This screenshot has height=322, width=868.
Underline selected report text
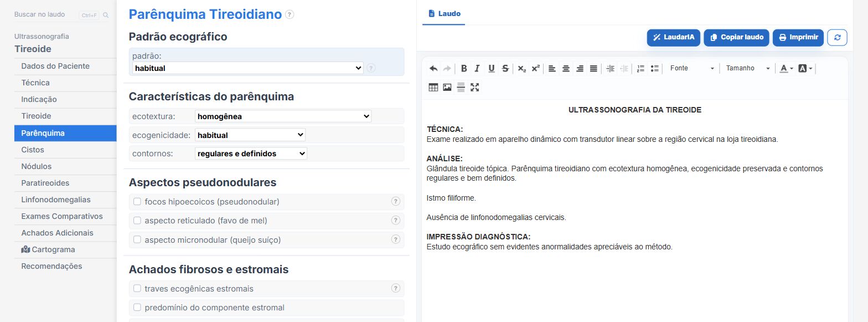click(492, 68)
